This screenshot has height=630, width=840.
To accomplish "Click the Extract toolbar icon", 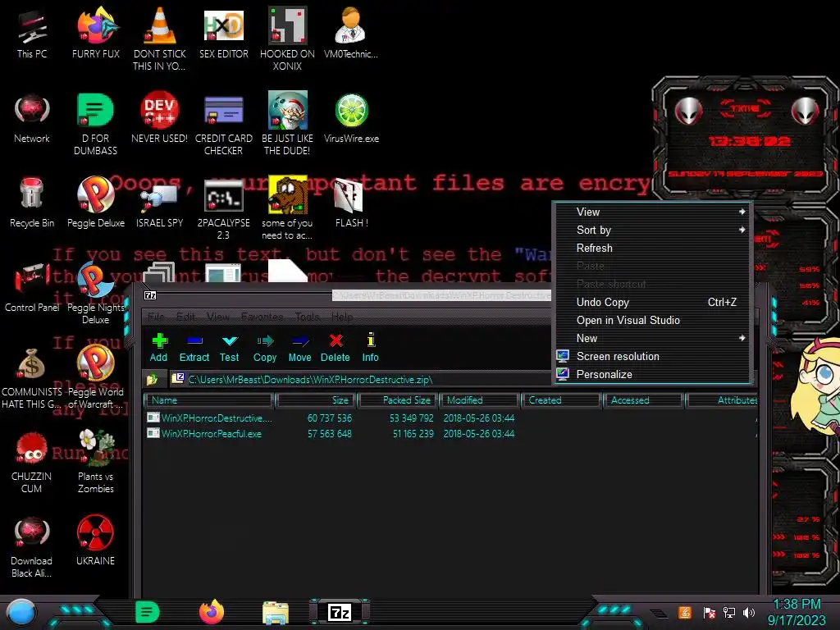I will (x=194, y=348).
